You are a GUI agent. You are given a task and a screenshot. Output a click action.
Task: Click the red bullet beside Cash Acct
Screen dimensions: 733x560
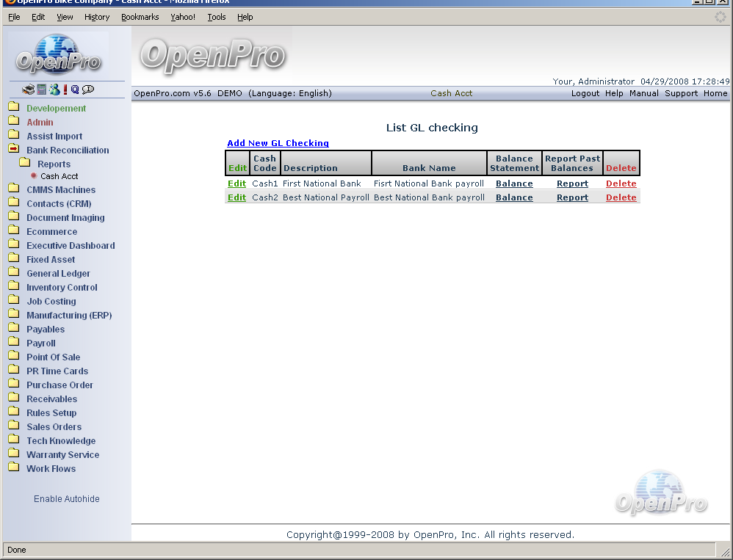[x=34, y=176]
